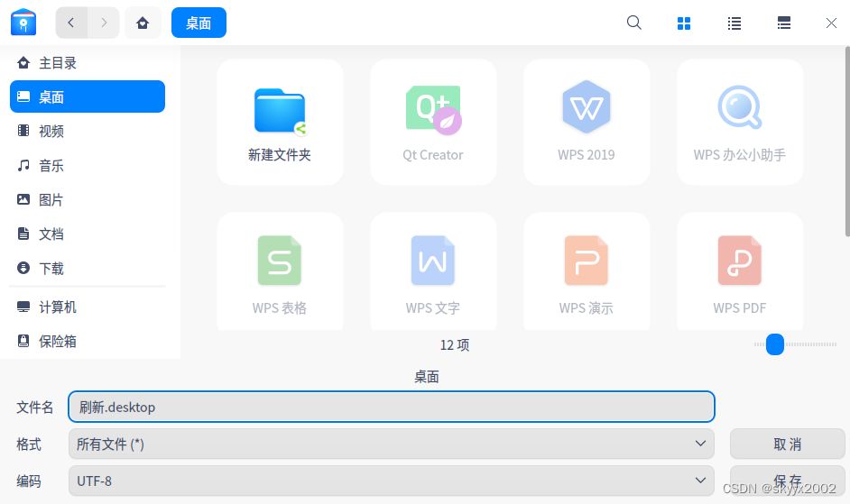
Task: Click the 文件名 input field
Action: (x=392, y=407)
